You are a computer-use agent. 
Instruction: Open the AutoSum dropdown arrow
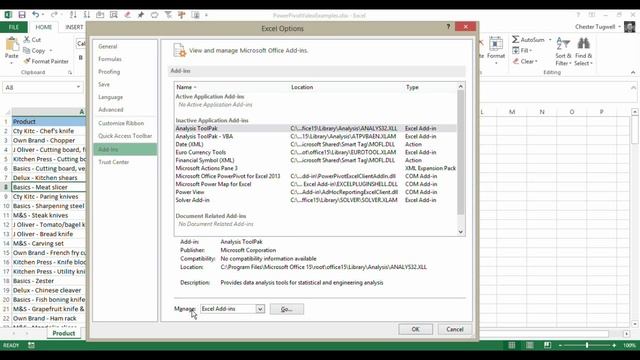click(550, 40)
